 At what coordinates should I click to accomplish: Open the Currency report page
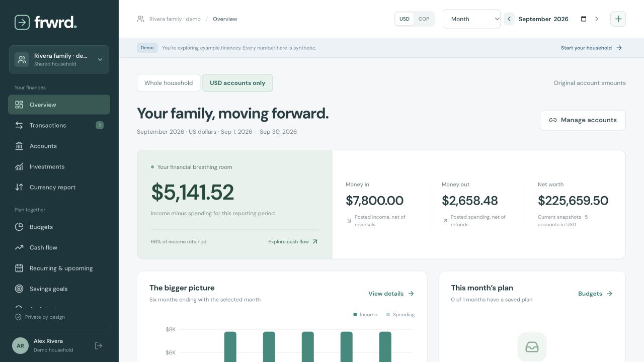pyautogui.click(x=59, y=187)
